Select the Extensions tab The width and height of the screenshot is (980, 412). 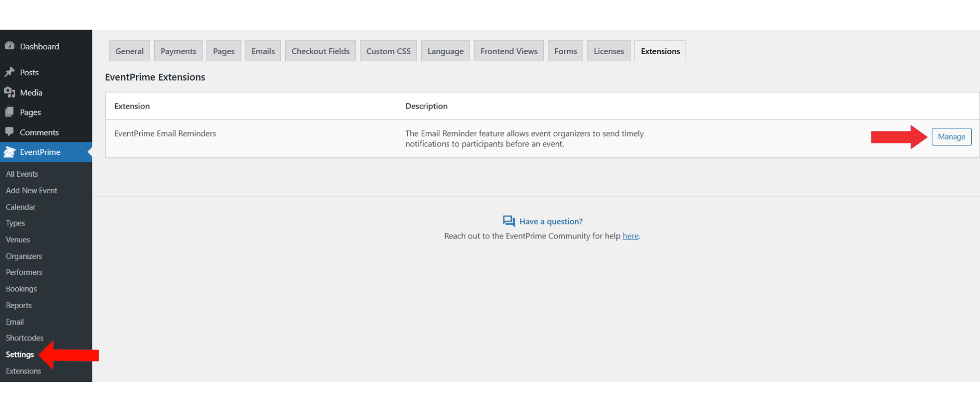pos(660,51)
